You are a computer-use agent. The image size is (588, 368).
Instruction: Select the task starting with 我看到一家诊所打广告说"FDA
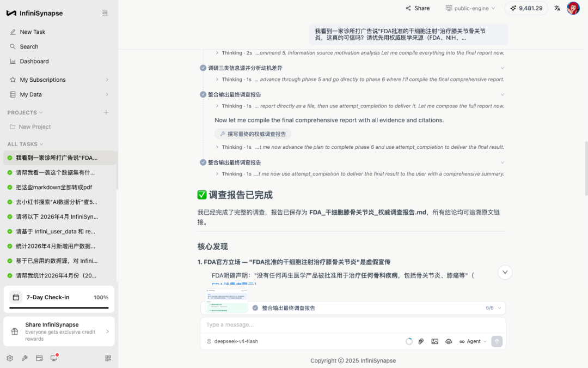click(59, 158)
